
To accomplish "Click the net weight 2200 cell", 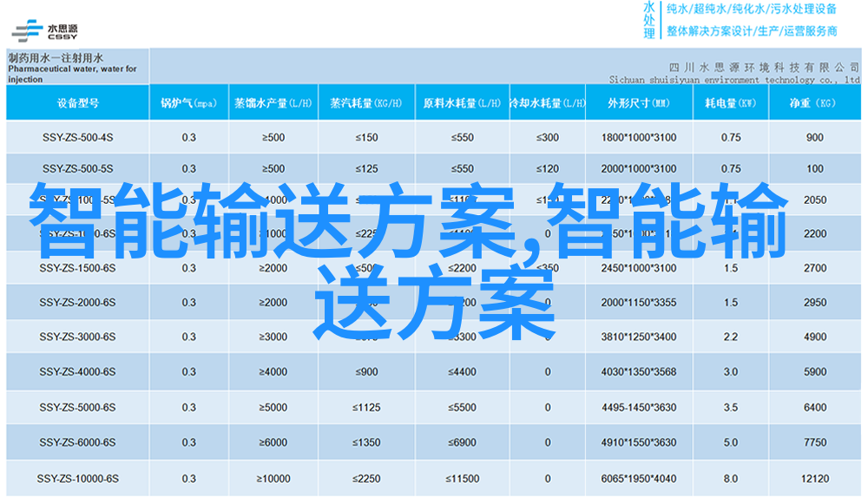I will (x=815, y=234).
